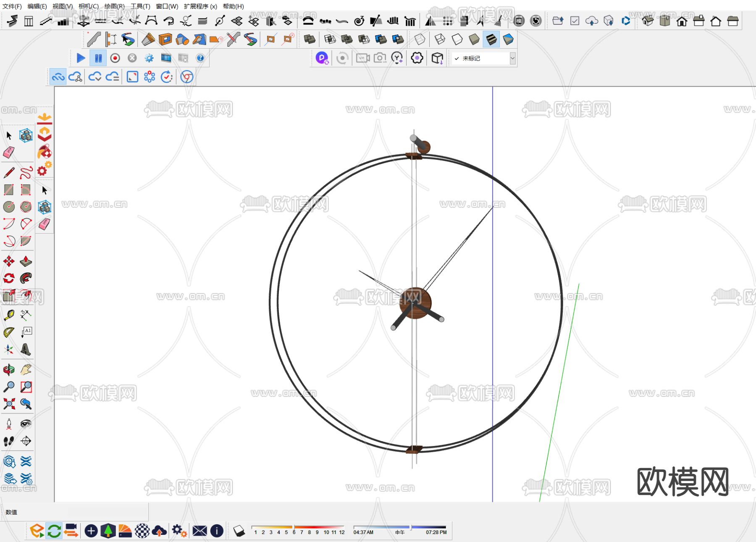Click the Rotate tool icon
The height and width of the screenshot is (542, 756).
pos(9,278)
